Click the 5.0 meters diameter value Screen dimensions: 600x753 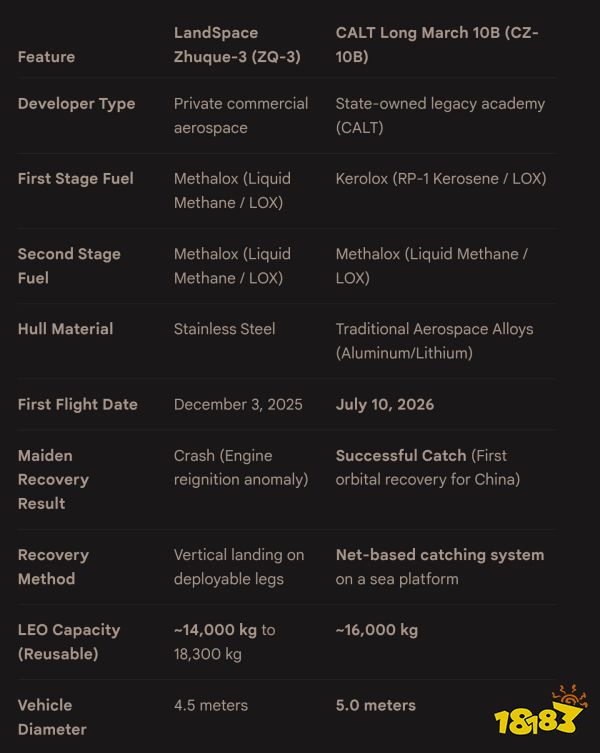pos(376,705)
